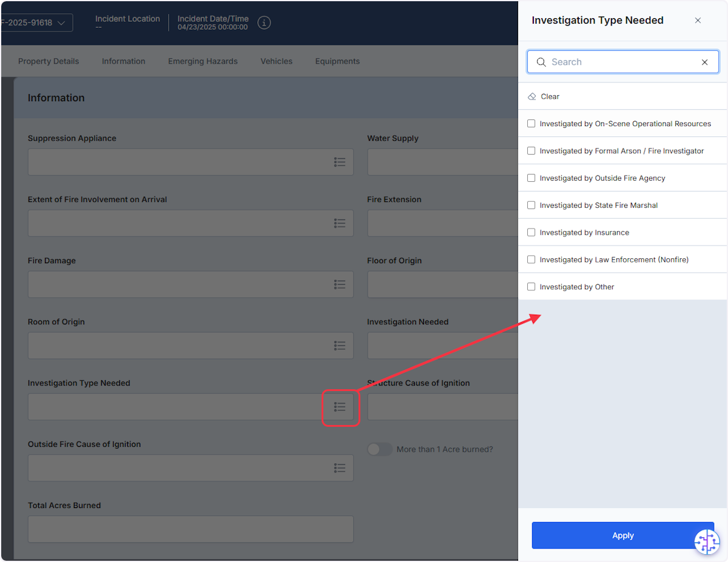Click Clear to reset selections
This screenshot has width=728, height=562.
point(550,96)
